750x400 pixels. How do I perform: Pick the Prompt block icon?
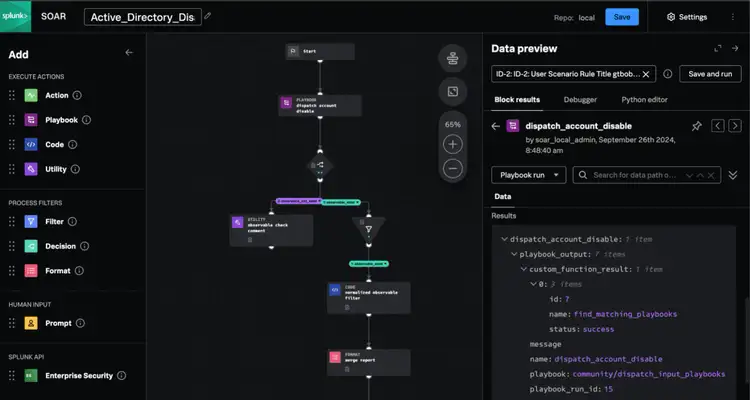point(32,322)
